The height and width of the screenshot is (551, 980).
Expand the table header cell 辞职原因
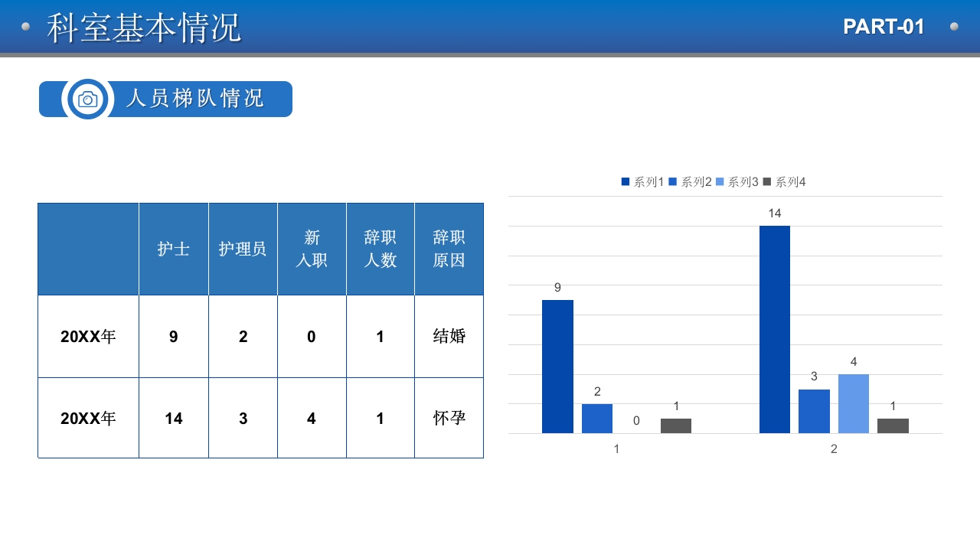(449, 248)
